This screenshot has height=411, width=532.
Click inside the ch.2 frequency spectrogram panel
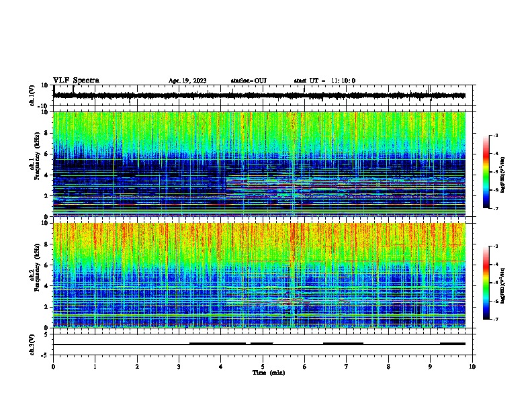(x=259, y=275)
